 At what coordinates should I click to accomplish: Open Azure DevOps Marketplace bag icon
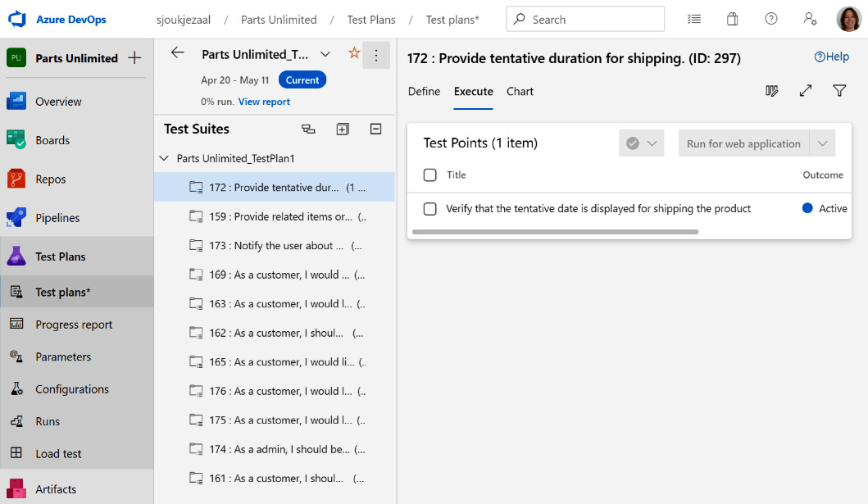pos(732,18)
